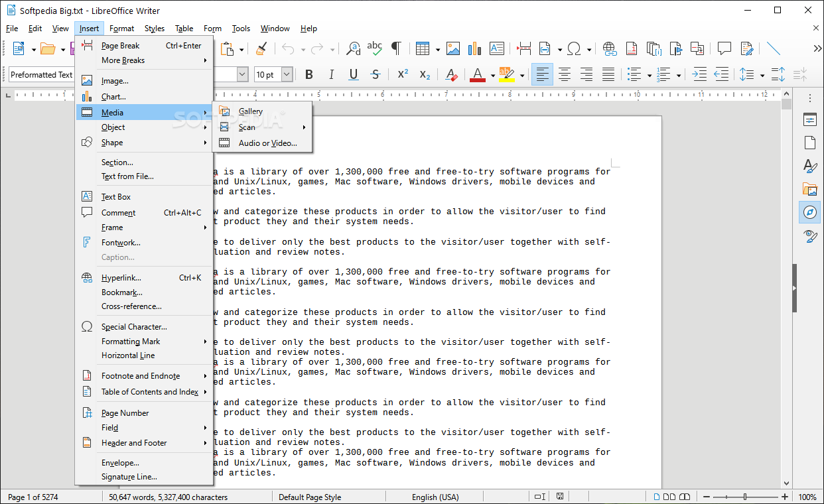
Task: Open ordered list style dropdown arrow
Action: point(679,76)
